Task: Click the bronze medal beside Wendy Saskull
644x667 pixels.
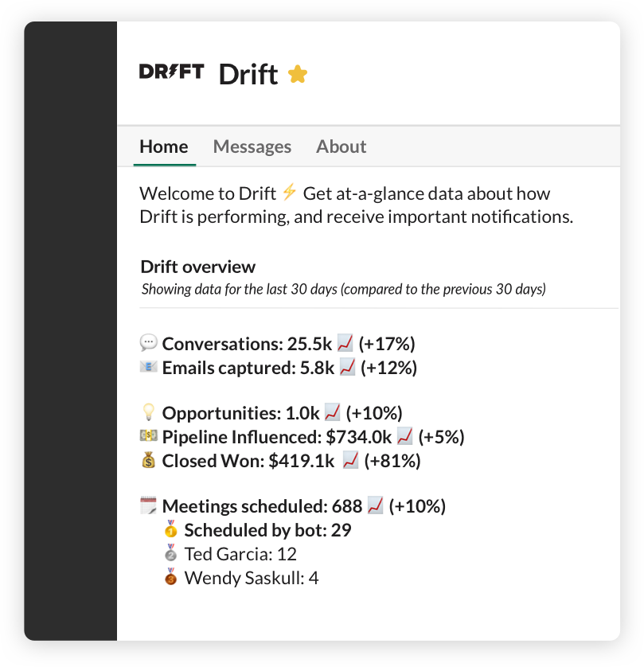Action: [170, 576]
